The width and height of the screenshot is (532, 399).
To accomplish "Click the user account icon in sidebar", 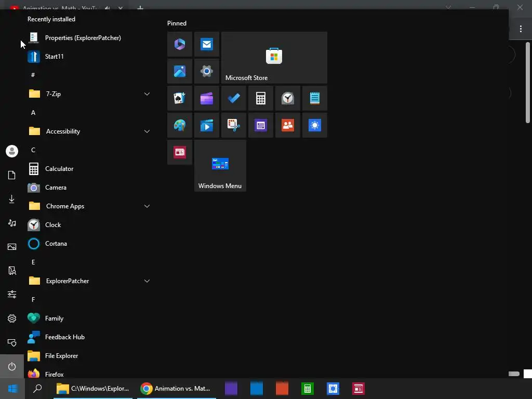I will click(x=12, y=151).
